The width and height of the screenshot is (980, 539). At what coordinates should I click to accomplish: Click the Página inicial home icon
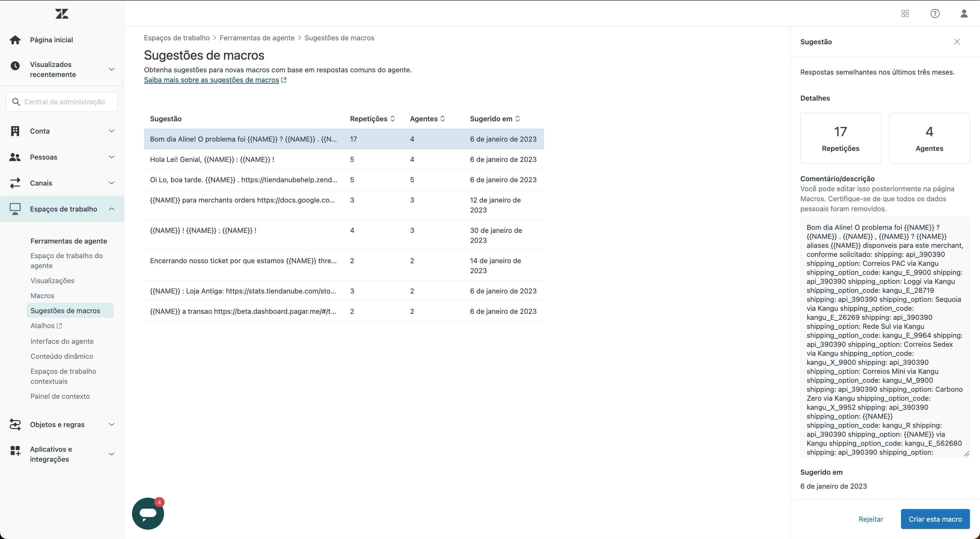tap(15, 40)
